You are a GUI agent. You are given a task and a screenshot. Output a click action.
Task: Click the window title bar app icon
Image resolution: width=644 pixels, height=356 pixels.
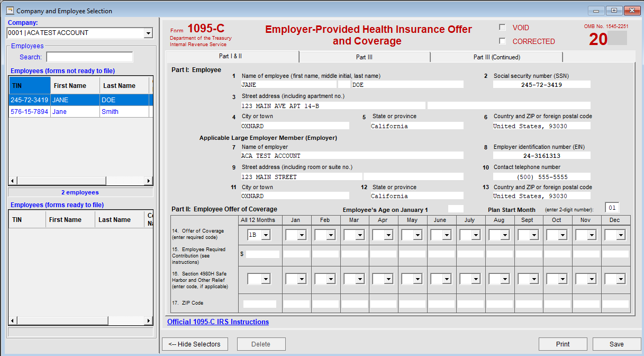[x=10, y=11]
